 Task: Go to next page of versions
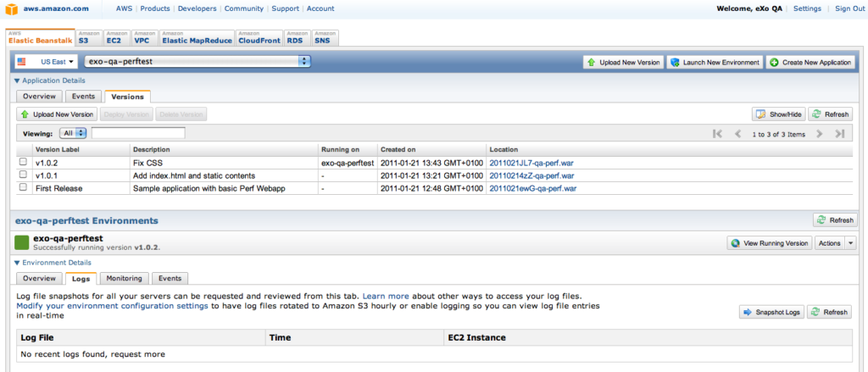pyautogui.click(x=820, y=133)
